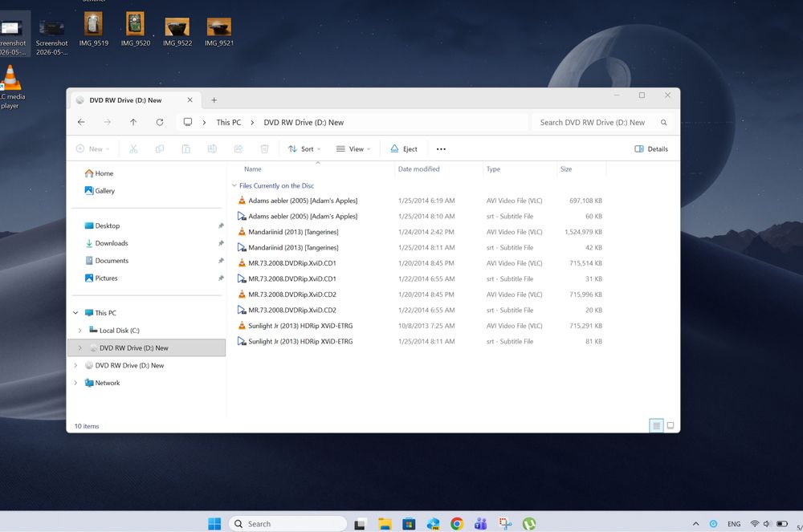Expand the Network tree node
This screenshot has width=803, height=532.
tap(75, 383)
